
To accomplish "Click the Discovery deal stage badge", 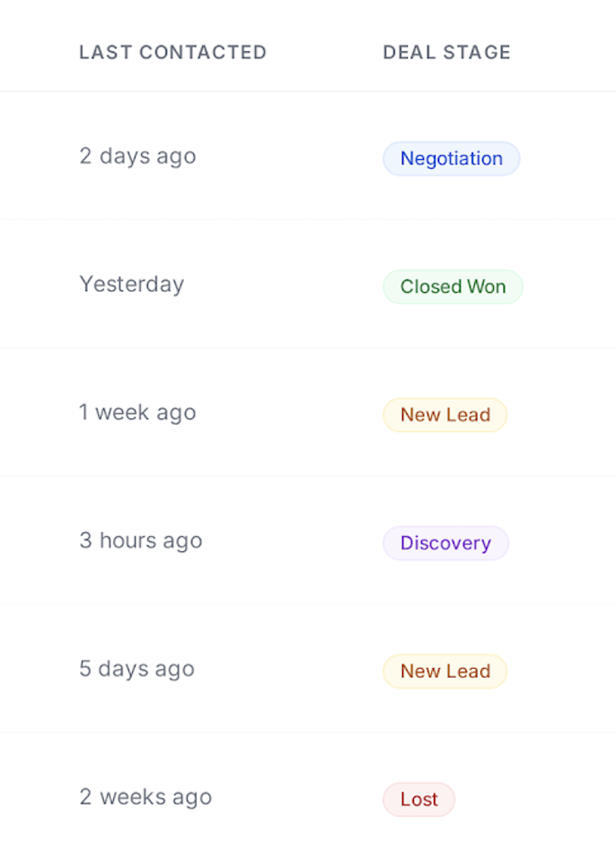I will tap(445, 543).
